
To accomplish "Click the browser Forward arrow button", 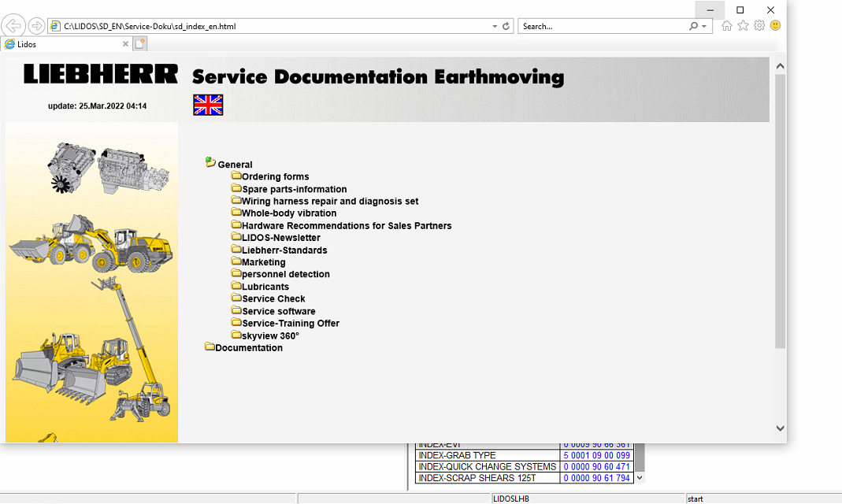I will (x=36, y=25).
